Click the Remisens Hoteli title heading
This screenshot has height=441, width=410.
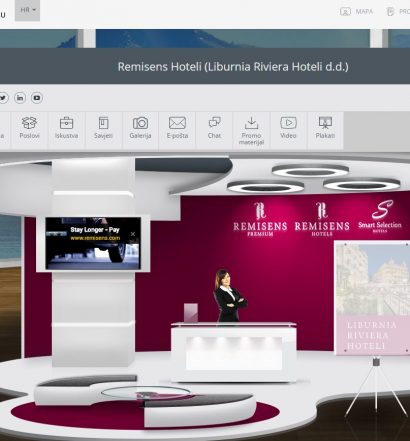(x=233, y=67)
